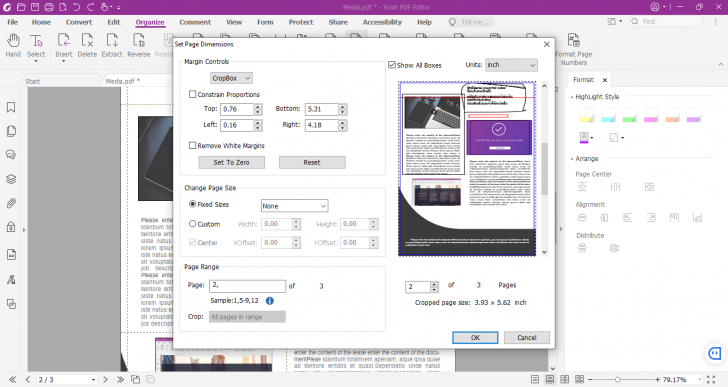
Task: Click the Open folder icon in title bar
Action: pos(21,7)
